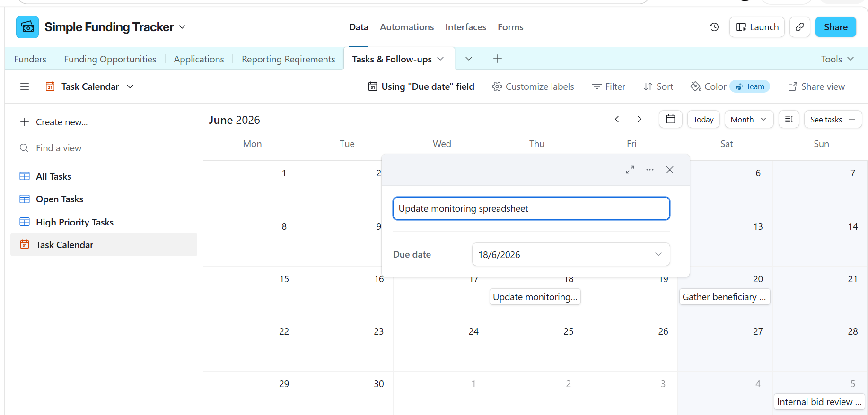Click the June 2026 heading
Image resolution: width=868 pixels, height=415 pixels.
point(235,120)
